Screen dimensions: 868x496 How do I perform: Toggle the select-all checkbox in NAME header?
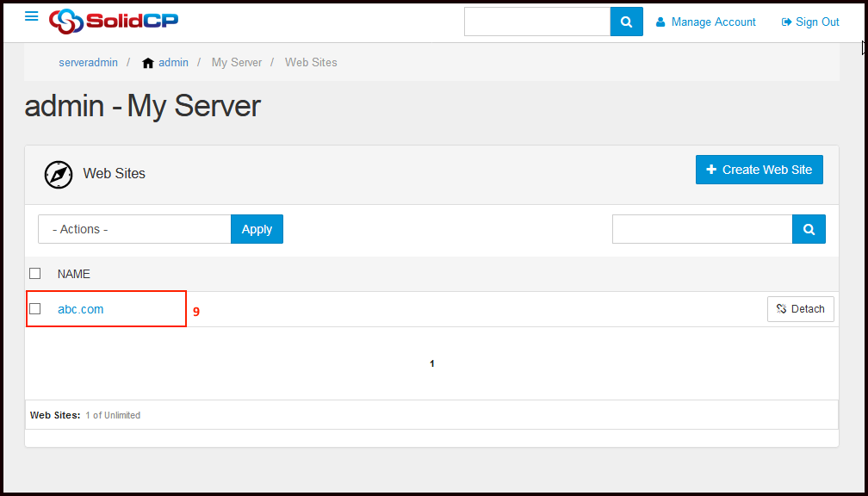(x=35, y=274)
